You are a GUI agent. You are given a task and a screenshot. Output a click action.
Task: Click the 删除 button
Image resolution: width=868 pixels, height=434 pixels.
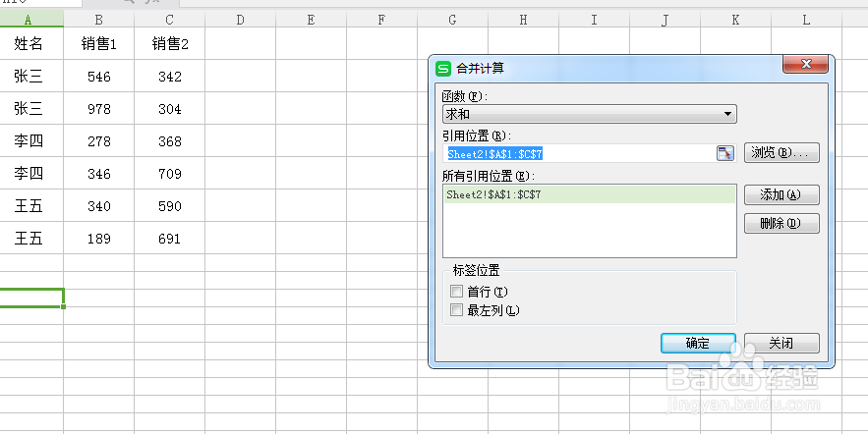click(x=781, y=223)
